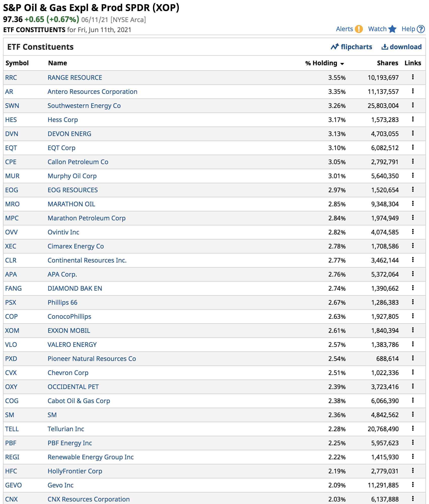Viewport: 429px width, 504px height.
Task: Click the HES ticker symbol
Action: click(11, 120)
